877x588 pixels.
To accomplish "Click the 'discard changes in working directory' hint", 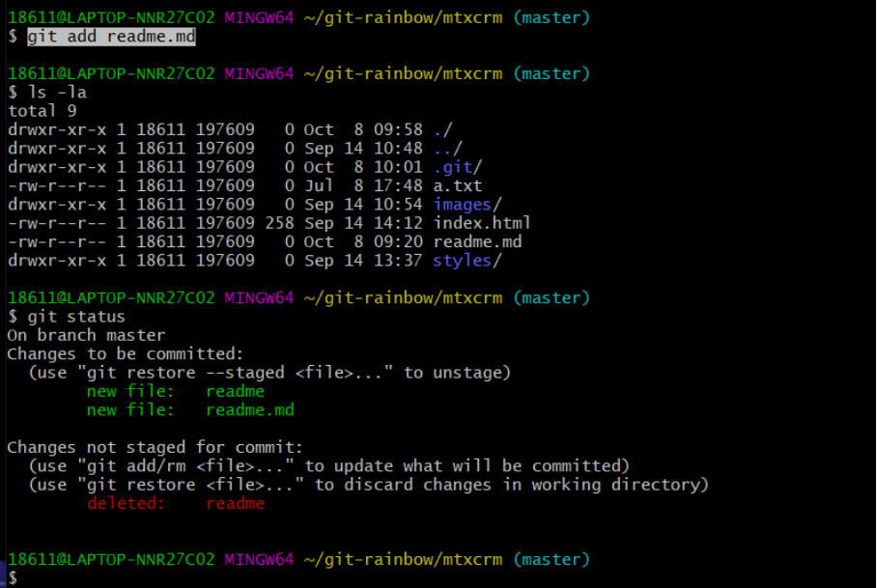I will (x=369, y=485).
